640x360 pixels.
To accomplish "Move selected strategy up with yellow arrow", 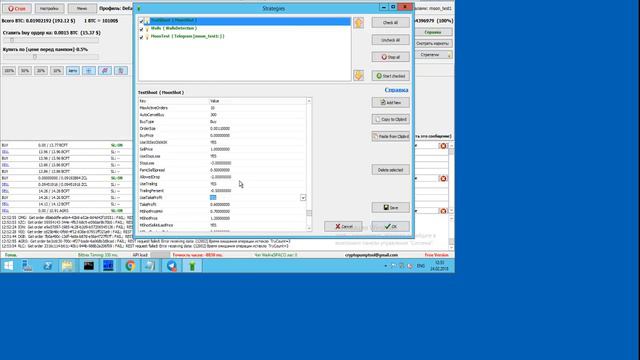I will point(358,22).
